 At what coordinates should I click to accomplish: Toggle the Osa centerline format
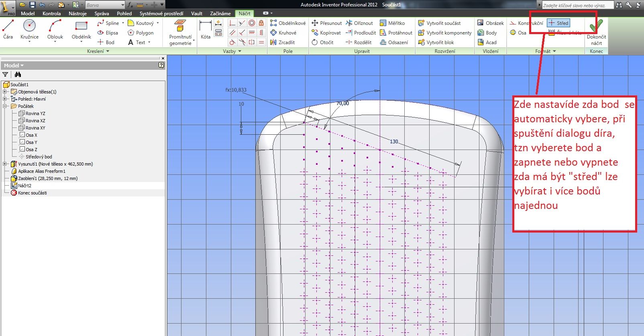[518, 33]
